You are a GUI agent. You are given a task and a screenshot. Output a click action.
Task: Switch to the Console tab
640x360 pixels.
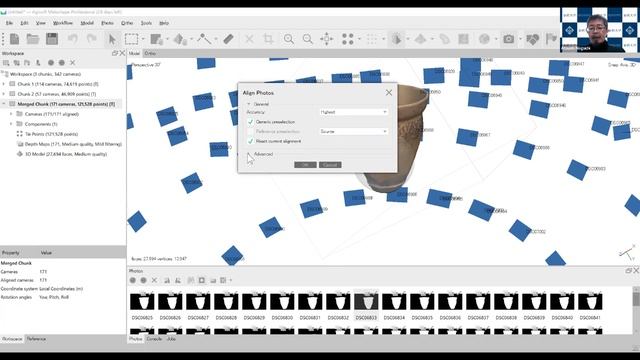[154, 339]
